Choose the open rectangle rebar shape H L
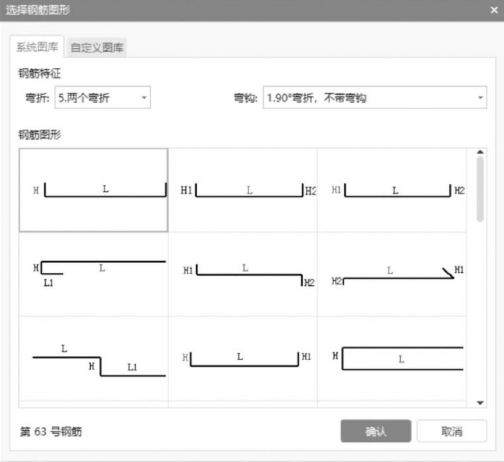The width and height of the screenshot is (504, 462). click(392, 359)
